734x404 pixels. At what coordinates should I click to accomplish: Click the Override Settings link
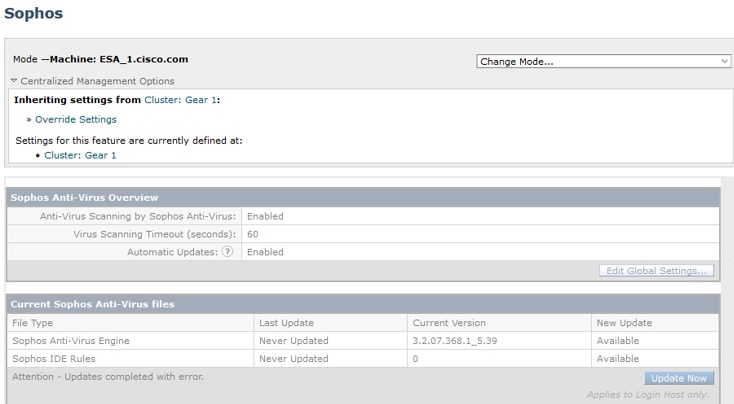click(76, 119)
